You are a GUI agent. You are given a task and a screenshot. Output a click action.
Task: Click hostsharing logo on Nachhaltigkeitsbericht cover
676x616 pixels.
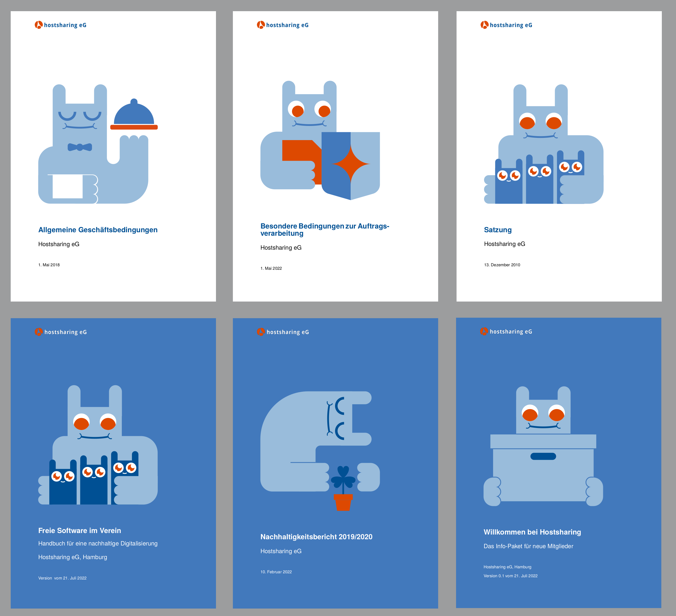coord(283,332)
